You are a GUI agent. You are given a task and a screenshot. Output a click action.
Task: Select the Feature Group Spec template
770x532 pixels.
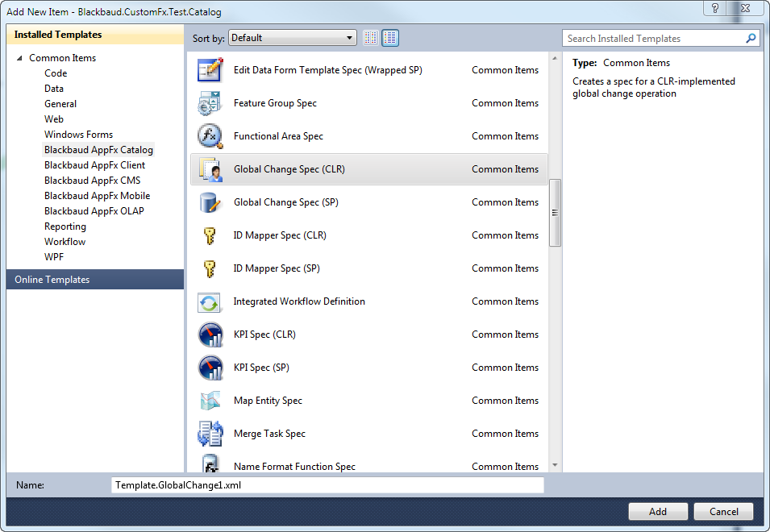[368, 103]
